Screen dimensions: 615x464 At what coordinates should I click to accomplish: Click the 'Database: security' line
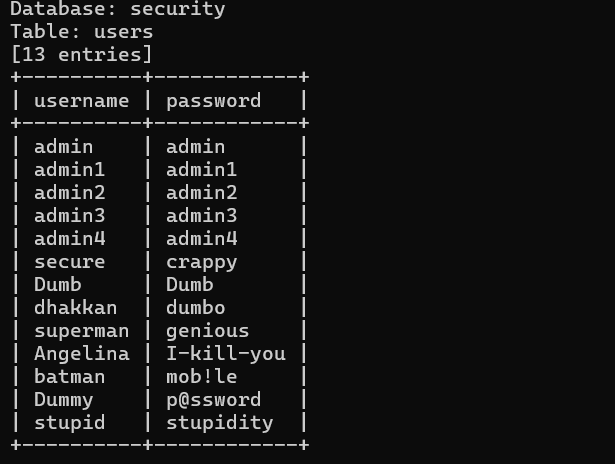(x=118, y=9)
